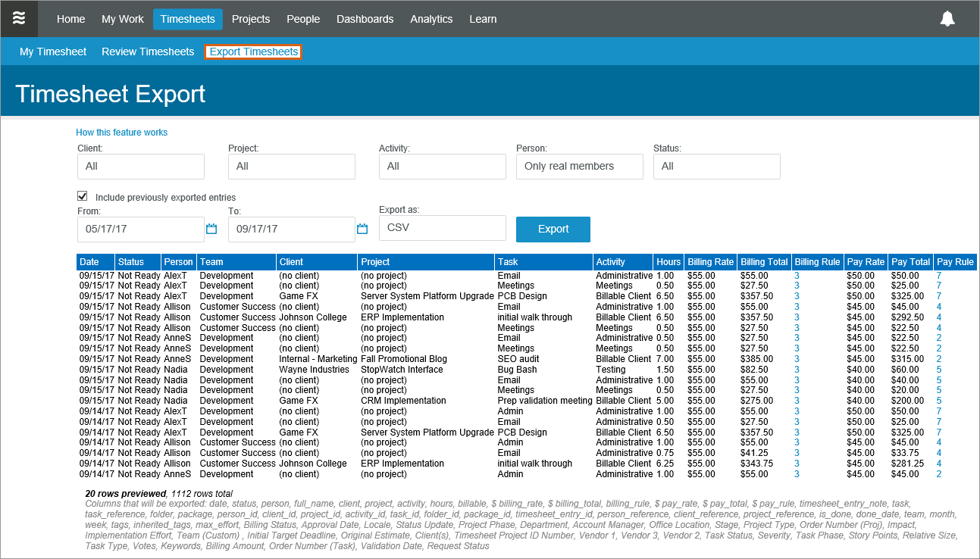
Task: Change the Export as format from CSV
Action: click(x=442, y=228)
